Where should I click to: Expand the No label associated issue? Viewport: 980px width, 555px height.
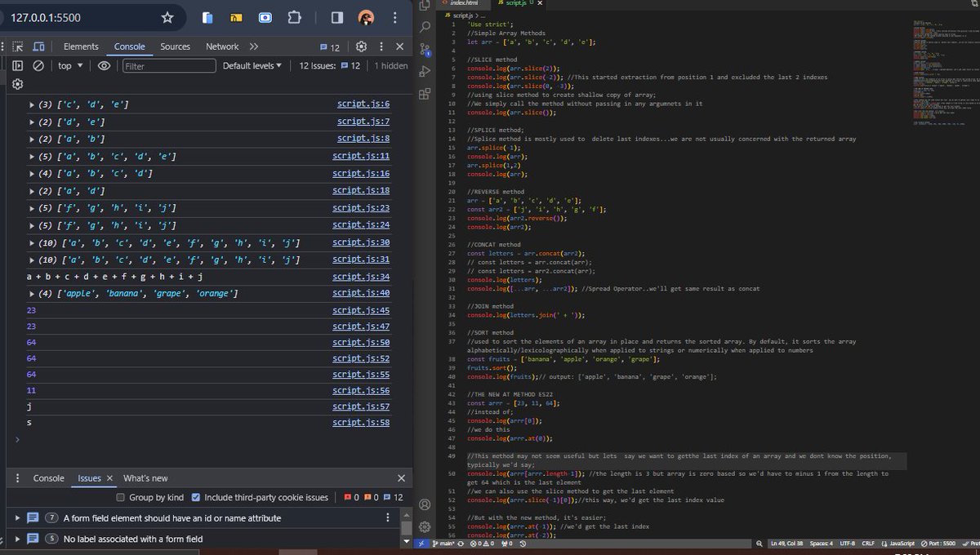[18, 539]
